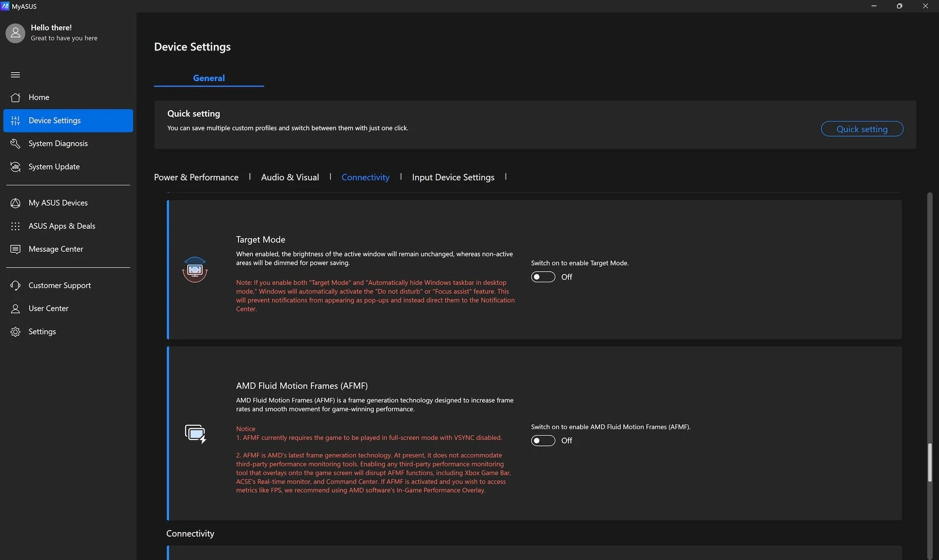Viewport: 939px width, 560px height.
Task: Minimize the MyASUS window
Action: 874,6
